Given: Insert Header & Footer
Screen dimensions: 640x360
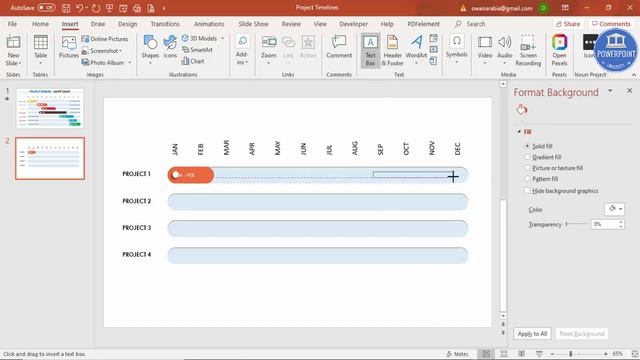Looking at the screenshot, I should [x=392, y=51].
